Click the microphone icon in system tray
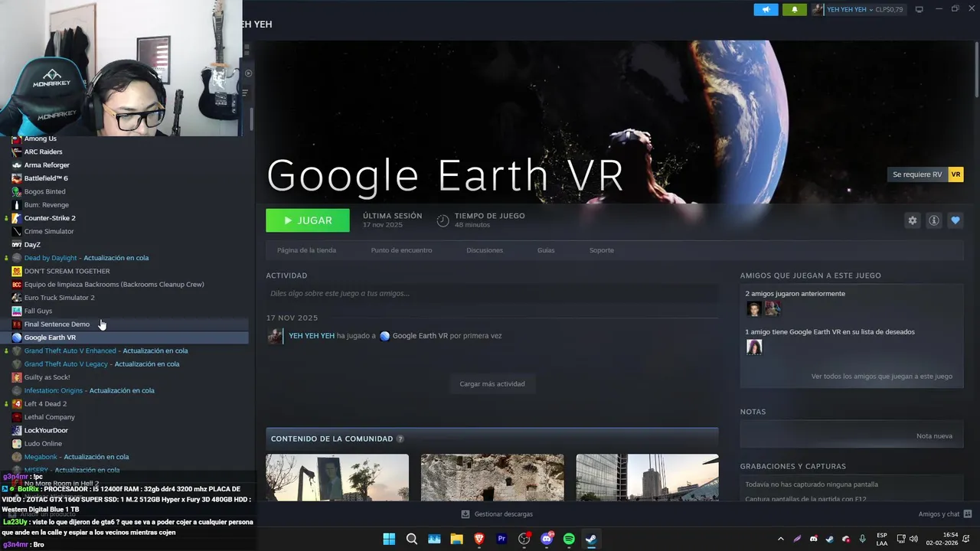This screenshot has height=551, width=980. pyautogui.click(x=862, y=539)
